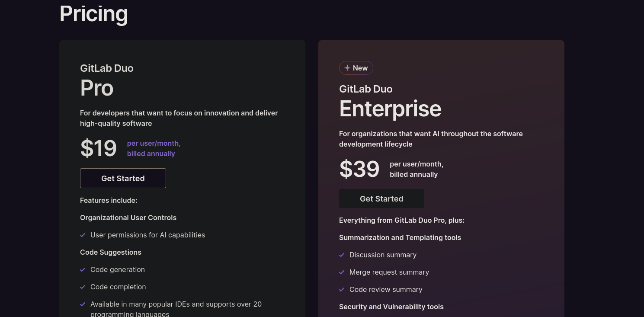Click the Organizational User Controls heading
This screenshot has height=317, width=644.
(128, 218)
